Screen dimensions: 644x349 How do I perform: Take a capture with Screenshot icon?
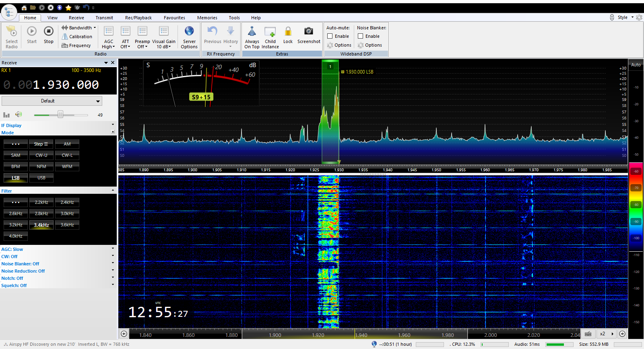(x=309, y=31)
